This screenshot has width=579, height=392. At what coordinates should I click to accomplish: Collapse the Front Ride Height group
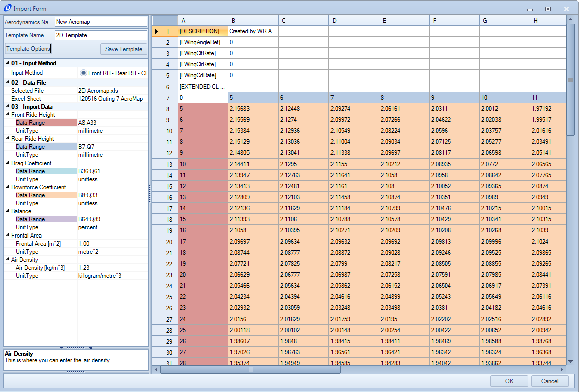tap(8, 115)
